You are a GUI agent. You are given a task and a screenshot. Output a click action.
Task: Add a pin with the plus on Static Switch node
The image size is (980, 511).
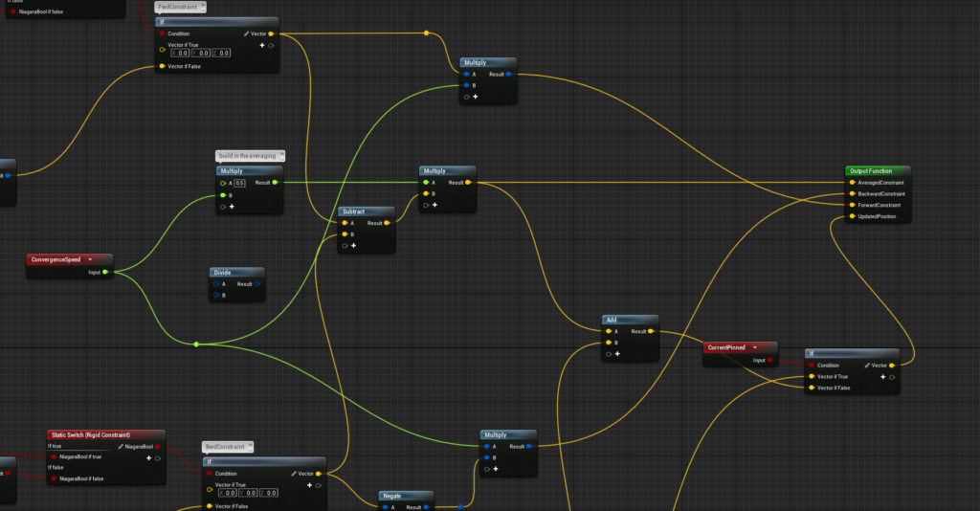(x=148, y=458)
